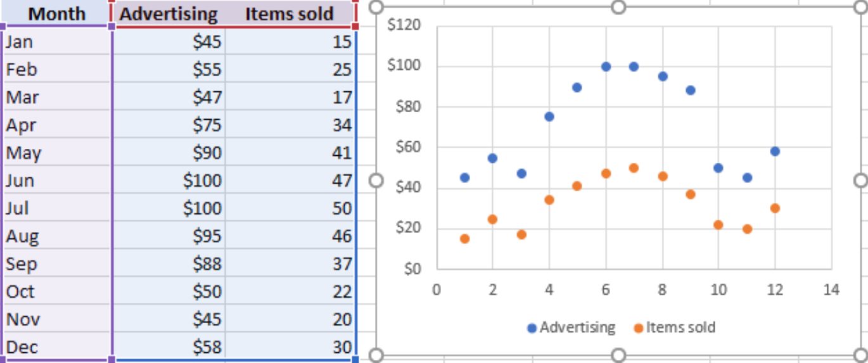
Task: Select the blue Advertising data point at x=4
Action: point(549,117)
